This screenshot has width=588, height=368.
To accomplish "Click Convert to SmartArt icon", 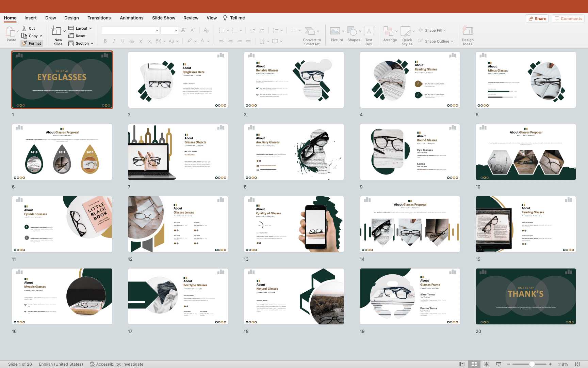I will 310,32.
